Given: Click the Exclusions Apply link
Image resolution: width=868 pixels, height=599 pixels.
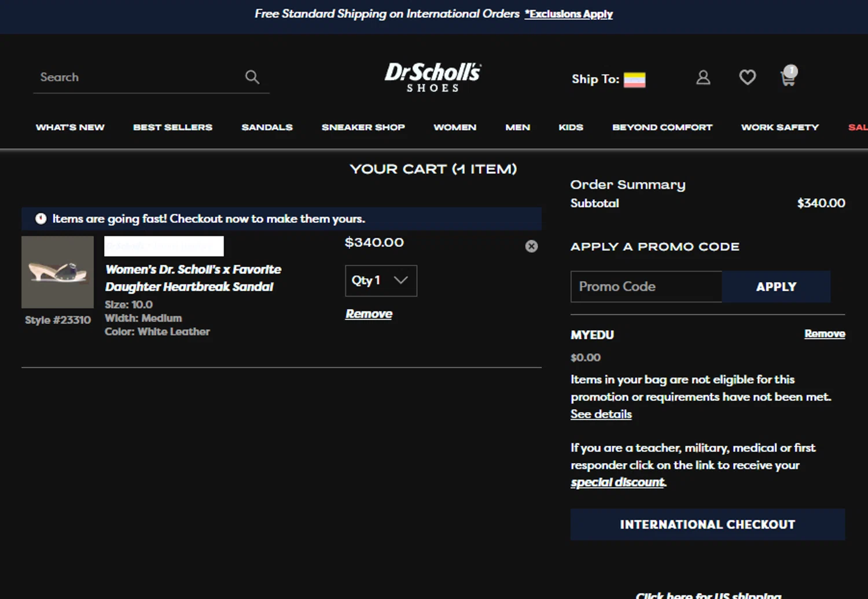Looking at the screenshot, I should [x=569, y=14].
